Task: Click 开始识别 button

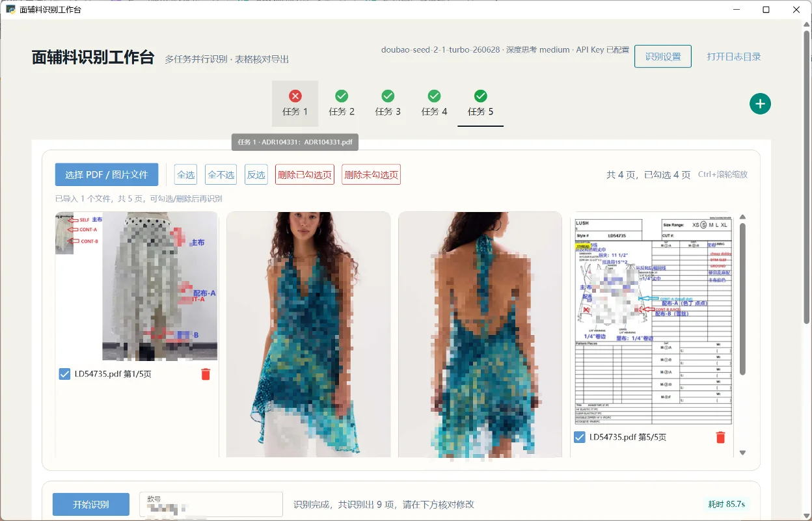Action: 91,504
